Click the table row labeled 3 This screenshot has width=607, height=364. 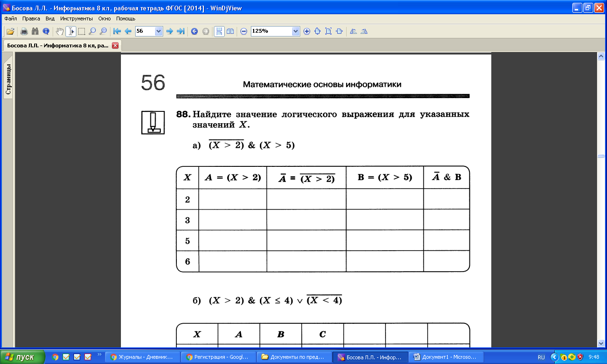pos(323,220)
